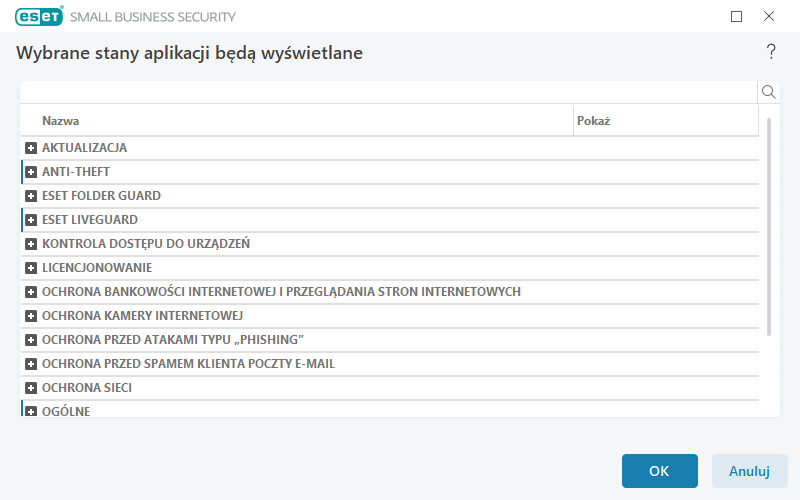800x500 pixels.
Task: Expand the OCHRONA SIECI category
Action: pyautogui.click(x=31, y=388)
